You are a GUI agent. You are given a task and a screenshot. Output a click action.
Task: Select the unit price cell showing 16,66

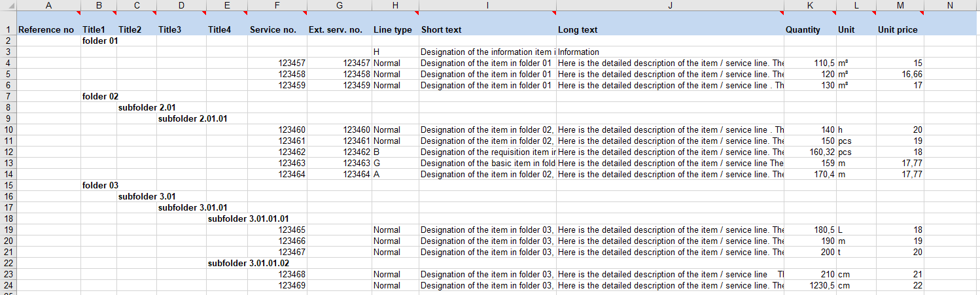tap(900, 74)
